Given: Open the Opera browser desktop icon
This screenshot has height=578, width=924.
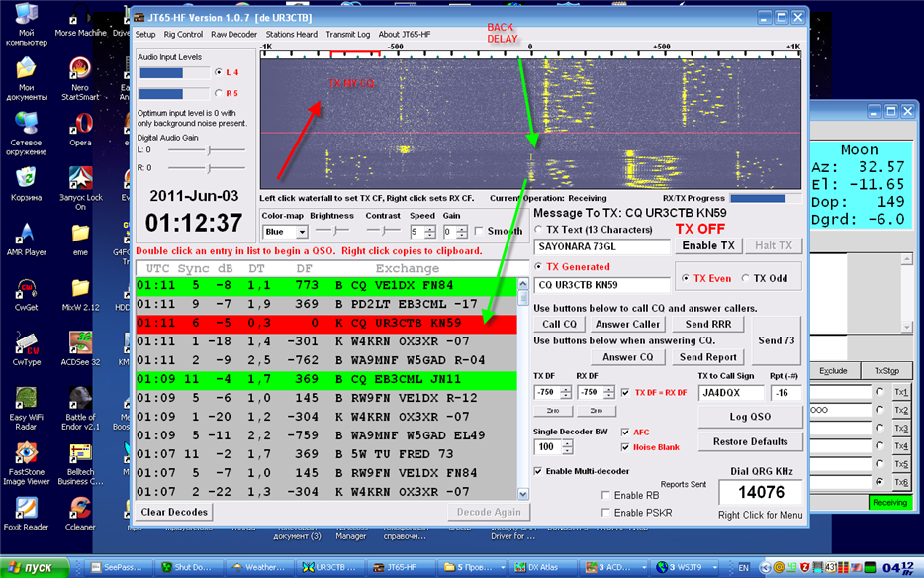Looking at the screenshot, I should pyautogui.click(x=80, y=124).
